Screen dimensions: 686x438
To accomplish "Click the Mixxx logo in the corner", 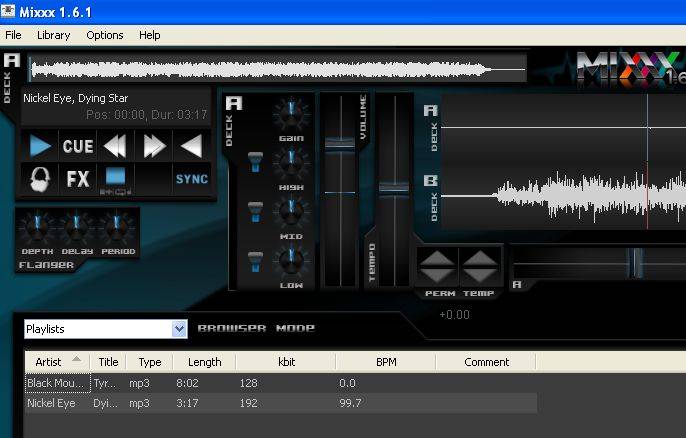I will point(631,69).
